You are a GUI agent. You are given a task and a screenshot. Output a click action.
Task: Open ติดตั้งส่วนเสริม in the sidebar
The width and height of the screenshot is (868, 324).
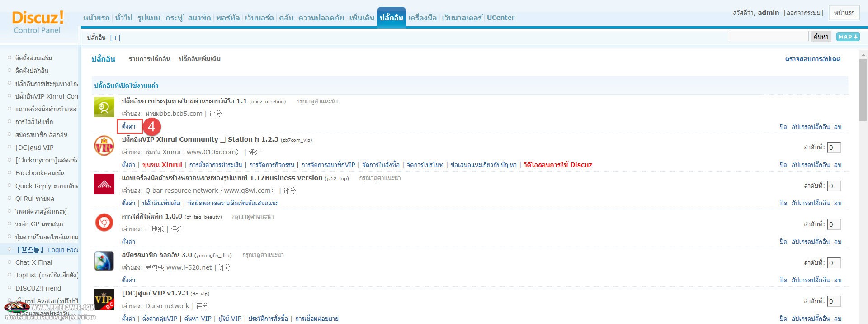click(33, 58)
